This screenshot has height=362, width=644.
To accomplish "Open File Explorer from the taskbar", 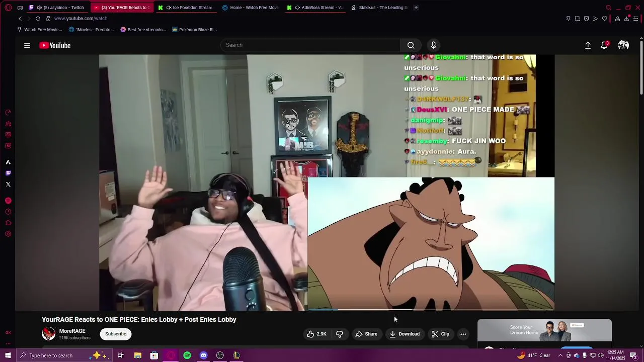I will [x=137, y=355].
